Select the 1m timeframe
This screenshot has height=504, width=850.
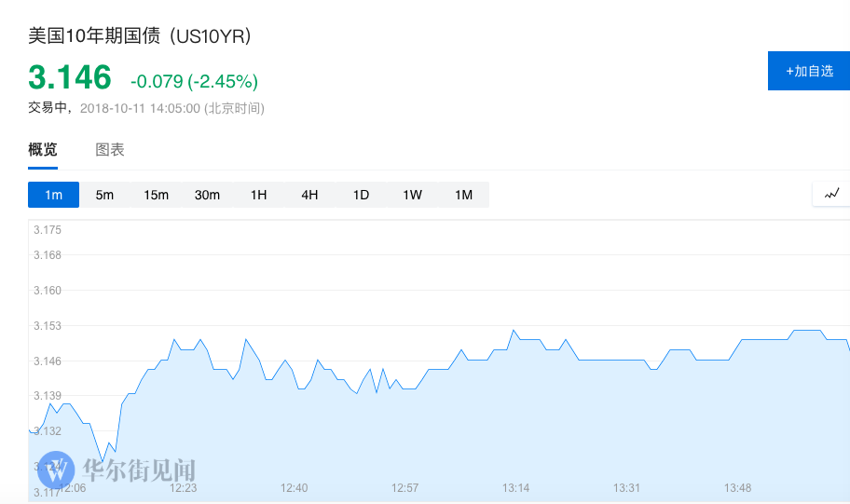pyautogui.click(x=53, y=195)
